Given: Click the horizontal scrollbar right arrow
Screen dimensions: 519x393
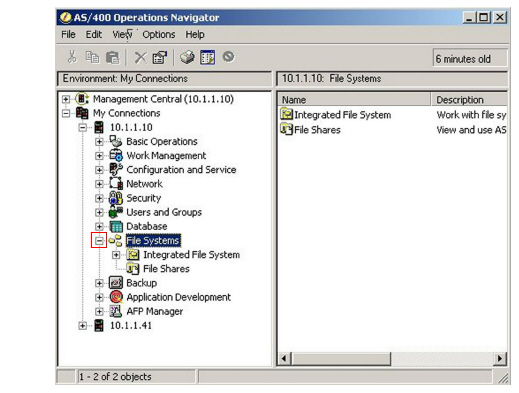Looking at the screenshot, I should (x=500, y=359).
